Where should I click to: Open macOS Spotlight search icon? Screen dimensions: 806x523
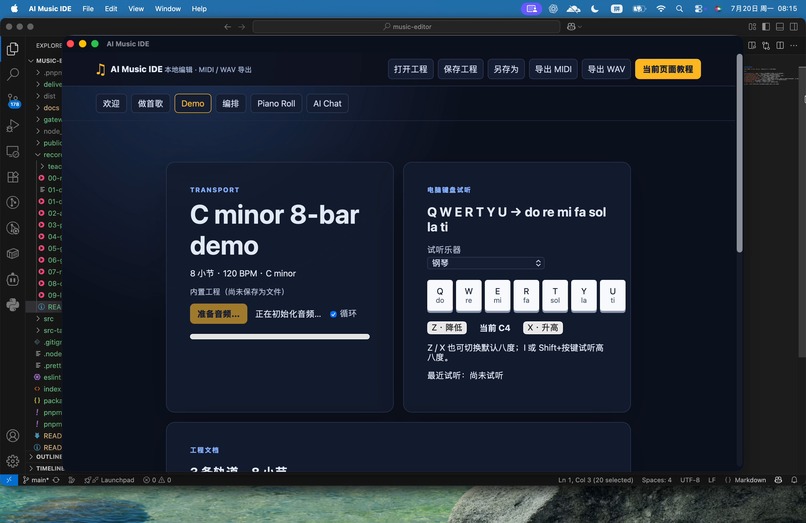[x=680, y=9]
